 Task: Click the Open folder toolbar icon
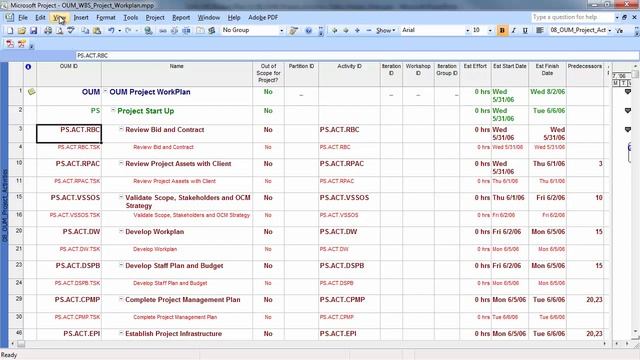(22, 31)
